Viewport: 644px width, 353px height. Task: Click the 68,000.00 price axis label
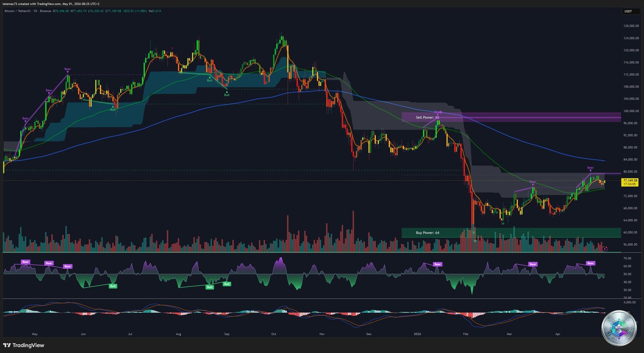pyautogui.click(x=631, y=208)
